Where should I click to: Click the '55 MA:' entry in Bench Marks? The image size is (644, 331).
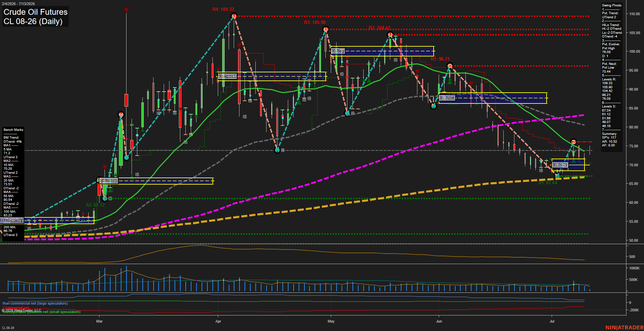coord(9,196)
